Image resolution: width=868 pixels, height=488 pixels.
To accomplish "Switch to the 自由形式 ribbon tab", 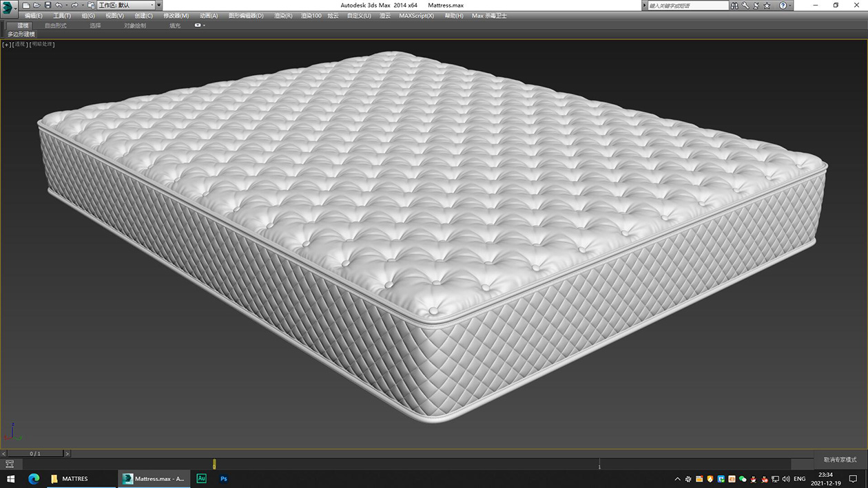I will click(x=56, y=25).
